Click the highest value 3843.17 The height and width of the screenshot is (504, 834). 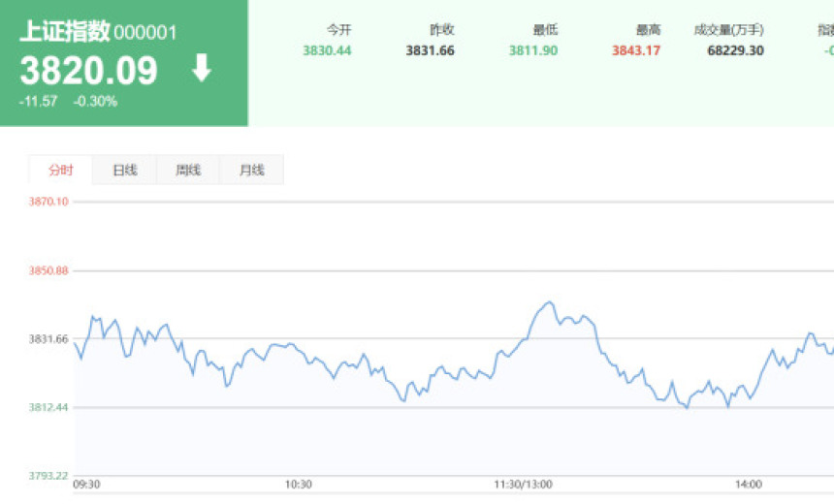pos(636,50)
